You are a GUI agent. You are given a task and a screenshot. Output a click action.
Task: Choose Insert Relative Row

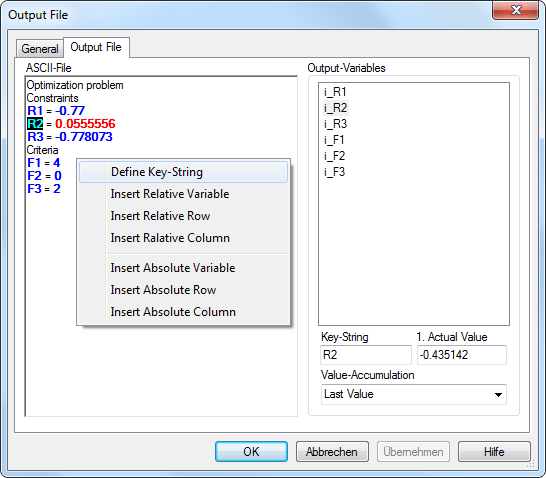click(183, 216)
